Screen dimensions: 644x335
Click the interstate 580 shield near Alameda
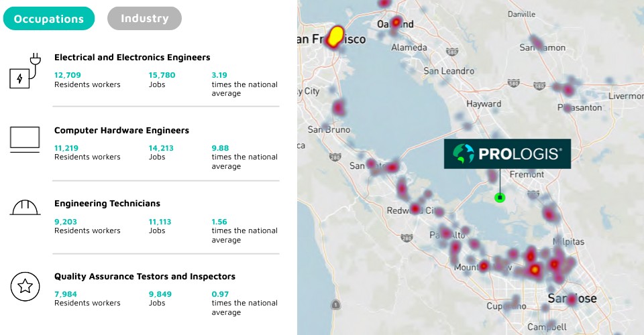[452, 52]
